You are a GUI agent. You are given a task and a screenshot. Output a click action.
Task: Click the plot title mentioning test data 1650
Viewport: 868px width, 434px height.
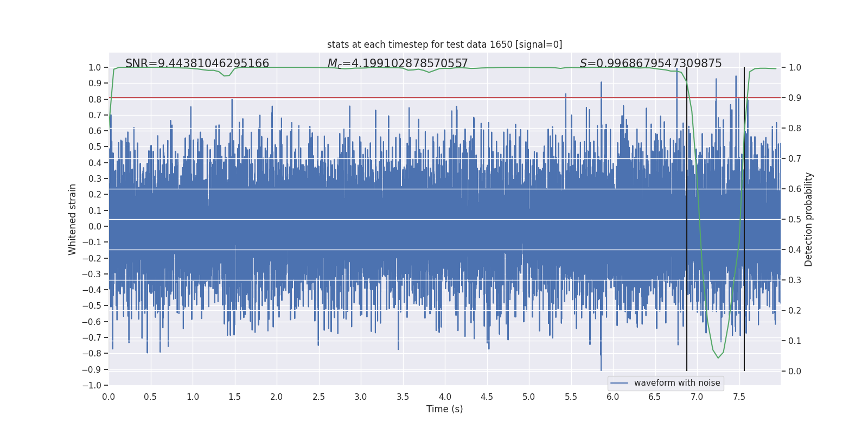click(x=445, y=44)
